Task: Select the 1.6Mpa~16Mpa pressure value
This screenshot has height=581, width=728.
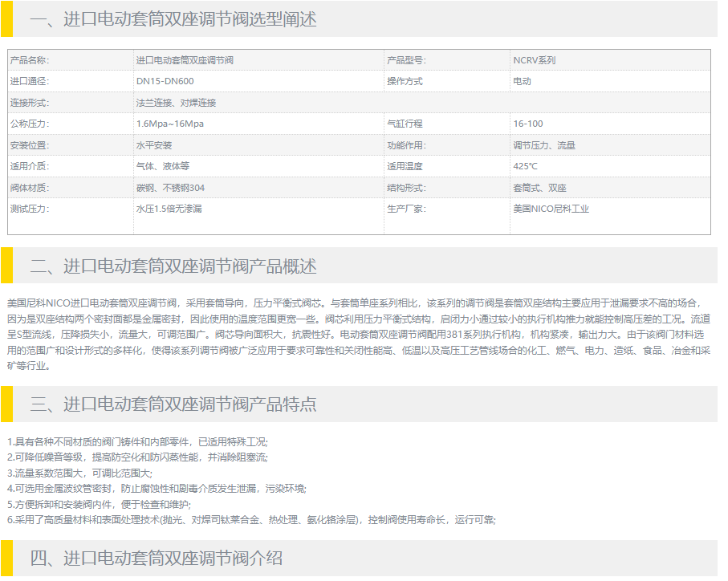Action: click(x=170, y=124)
